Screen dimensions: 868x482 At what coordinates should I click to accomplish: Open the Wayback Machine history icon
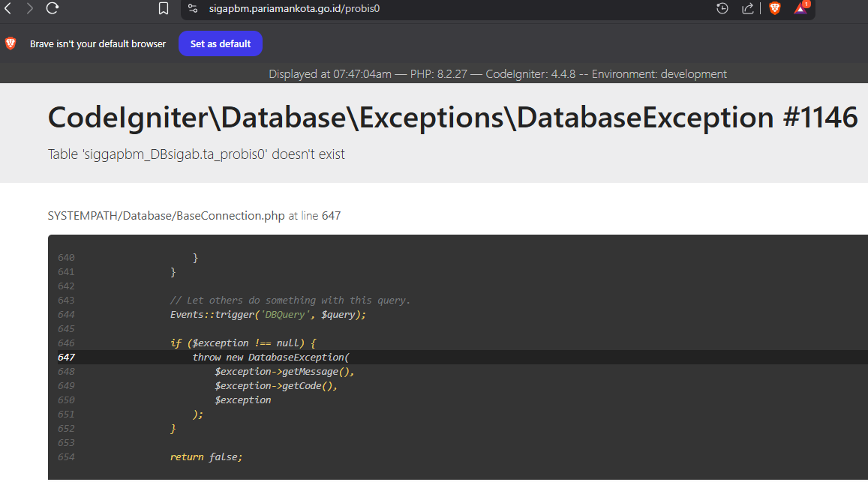pos(722,8)
